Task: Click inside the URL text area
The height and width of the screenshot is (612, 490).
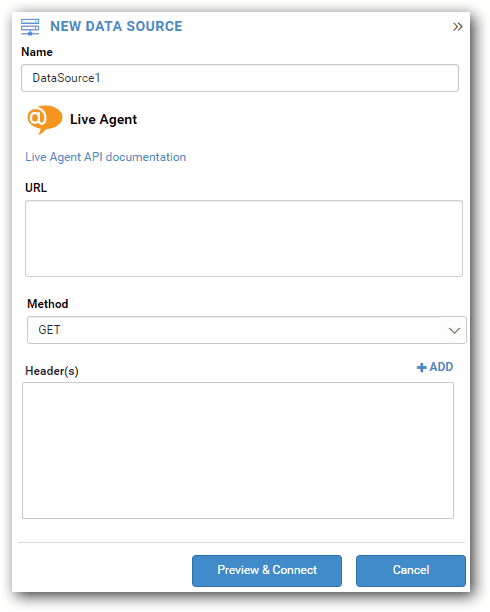Action: [x=244, y=238]
